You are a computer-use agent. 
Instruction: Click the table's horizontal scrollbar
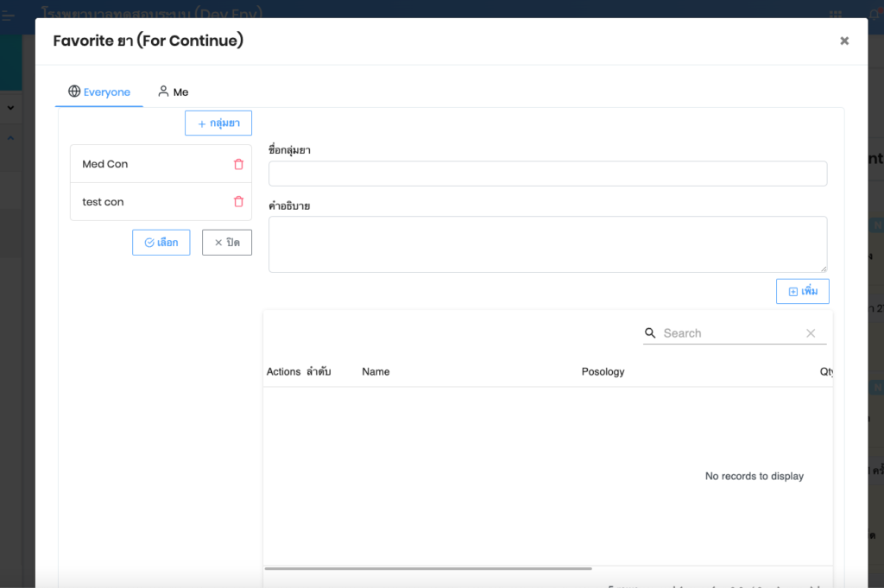tap(428, 568)
